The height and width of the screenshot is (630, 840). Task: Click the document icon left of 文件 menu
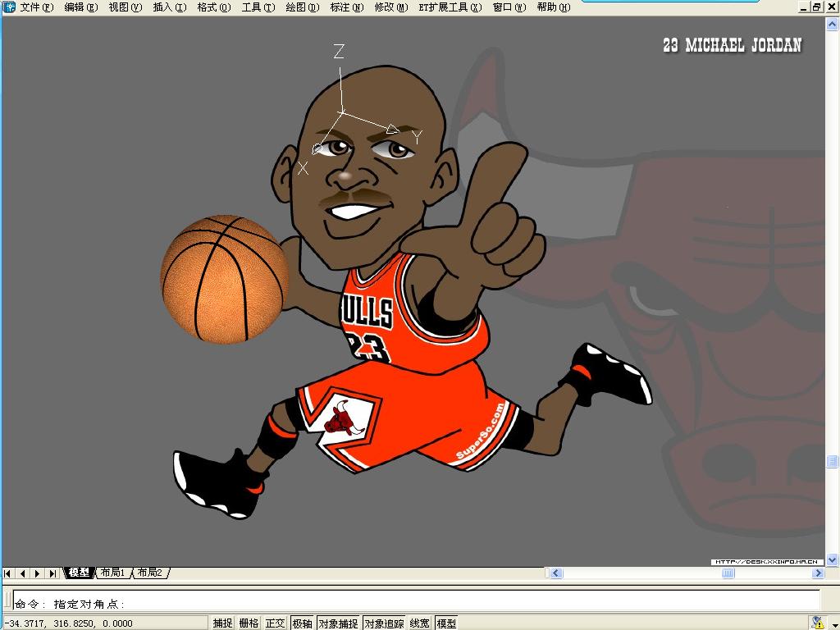(x=8, y=7)
